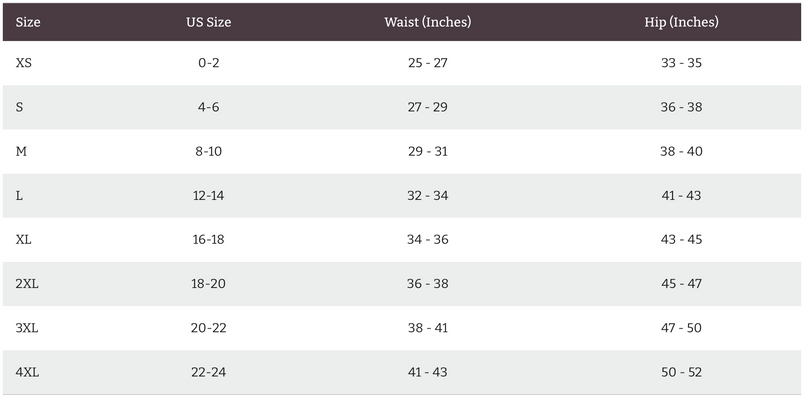This screenshot has height=399, width=804.
Task: Click the US size 0-2 cell
Action: pos(209,63)
